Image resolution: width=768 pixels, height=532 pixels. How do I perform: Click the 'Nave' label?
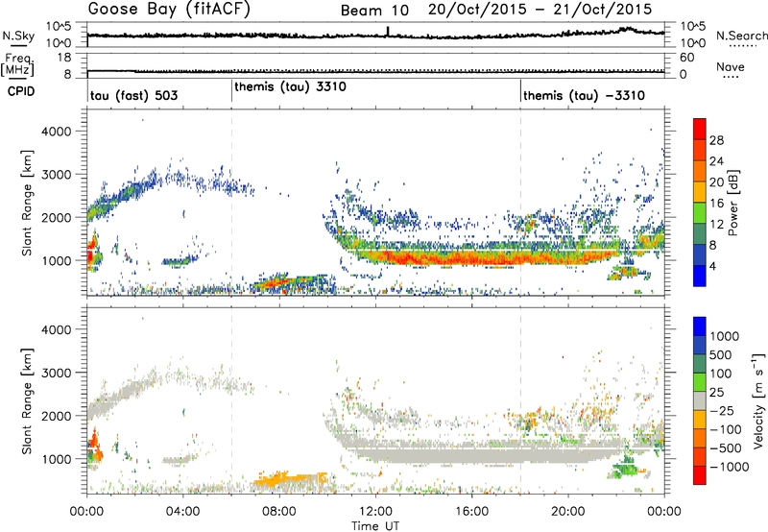(x=731, y=66)
